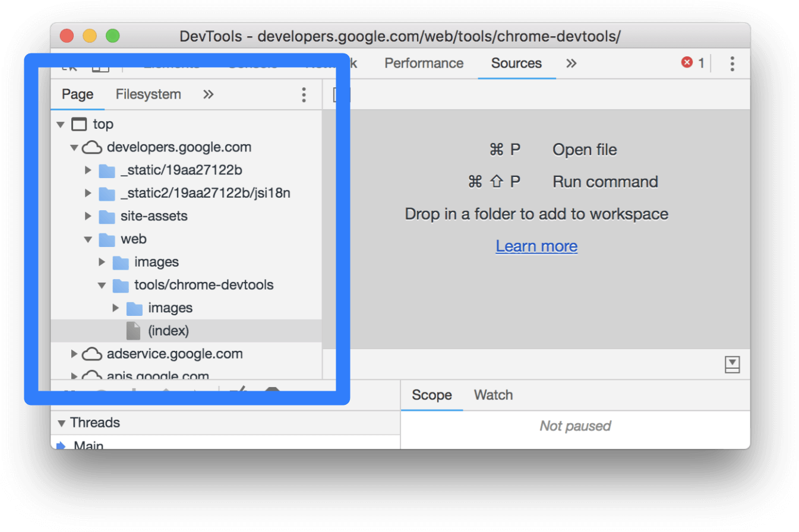Click the _static2/19aa27122b/jsi18n folder icon

point(106,194)
